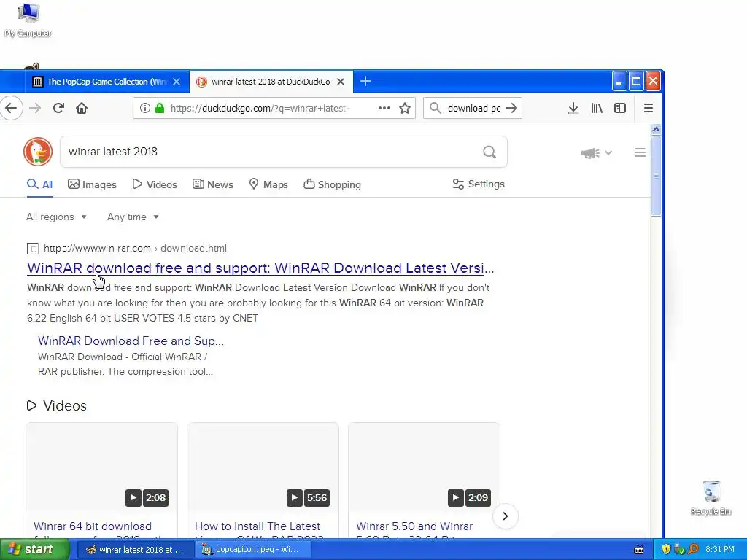Go to the Firefox home page

82,108
